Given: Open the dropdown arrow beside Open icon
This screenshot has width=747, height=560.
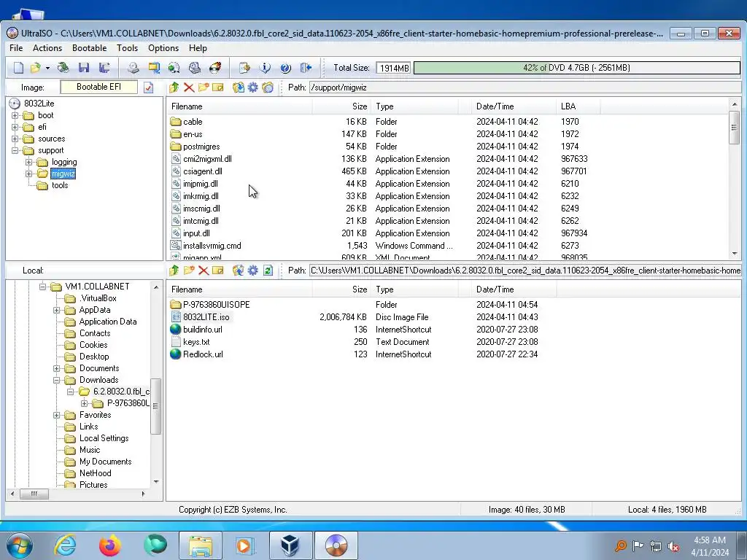Looking at the screenshot, I should tap(47, 69).
